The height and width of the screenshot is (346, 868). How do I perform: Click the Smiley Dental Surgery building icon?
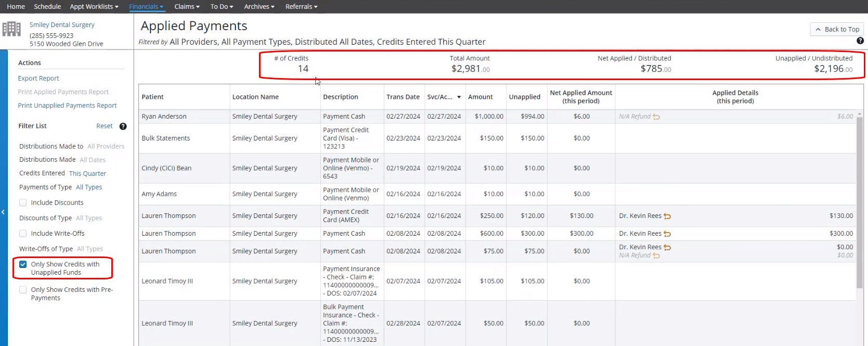11,29
